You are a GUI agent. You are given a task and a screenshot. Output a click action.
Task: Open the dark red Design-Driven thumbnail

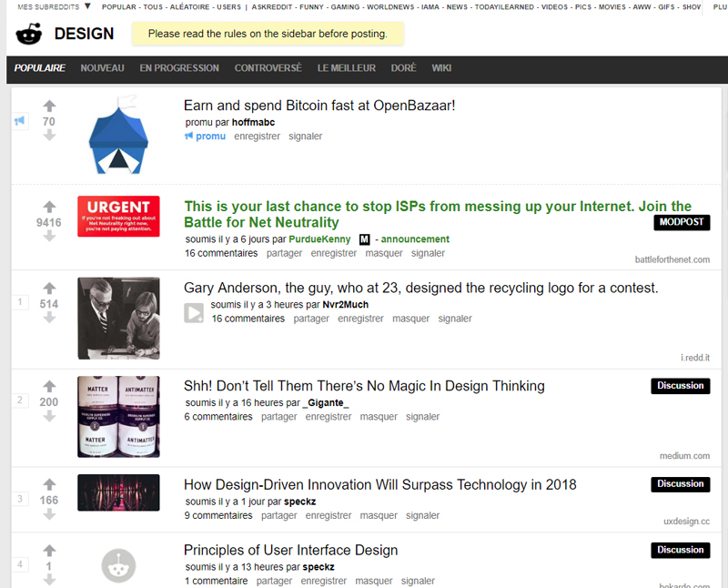coord(118,492)
